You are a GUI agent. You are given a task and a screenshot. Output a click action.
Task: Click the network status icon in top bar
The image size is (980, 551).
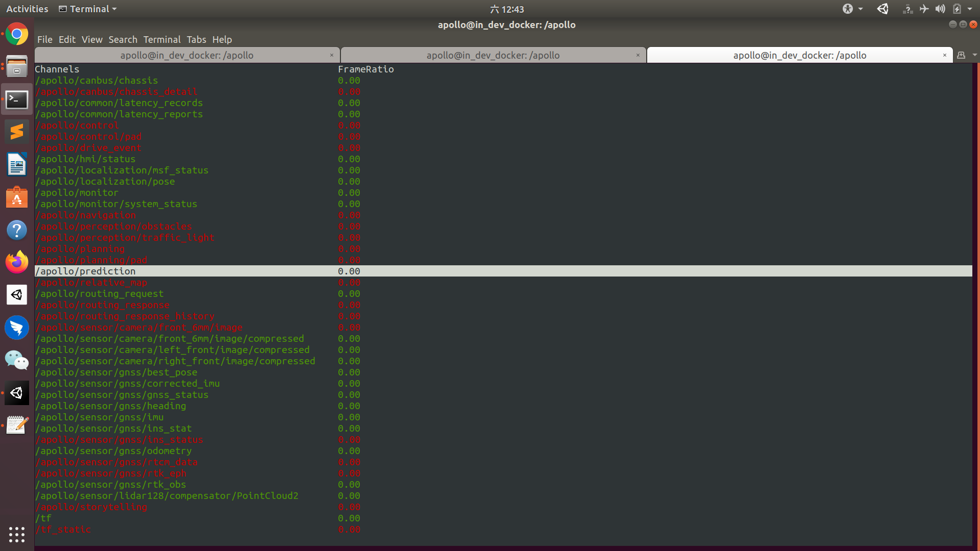(x=908, y=9)
